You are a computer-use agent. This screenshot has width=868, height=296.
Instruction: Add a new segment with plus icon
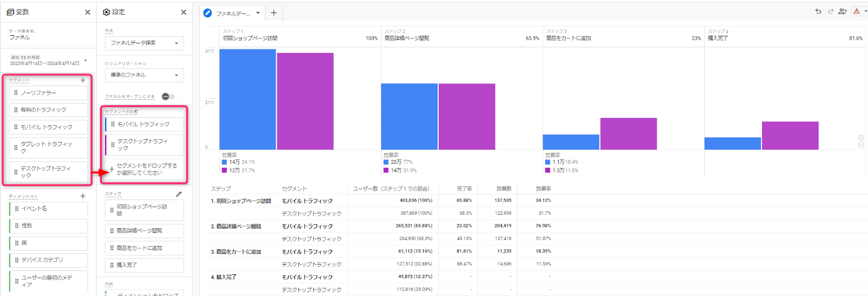pyautogui.click(x=83, y=80)
